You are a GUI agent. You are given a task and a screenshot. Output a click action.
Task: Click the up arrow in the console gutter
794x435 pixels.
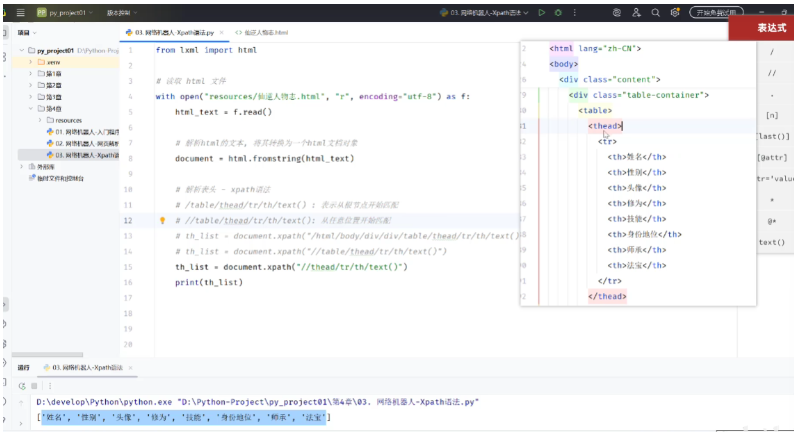[x=21, y=403]
